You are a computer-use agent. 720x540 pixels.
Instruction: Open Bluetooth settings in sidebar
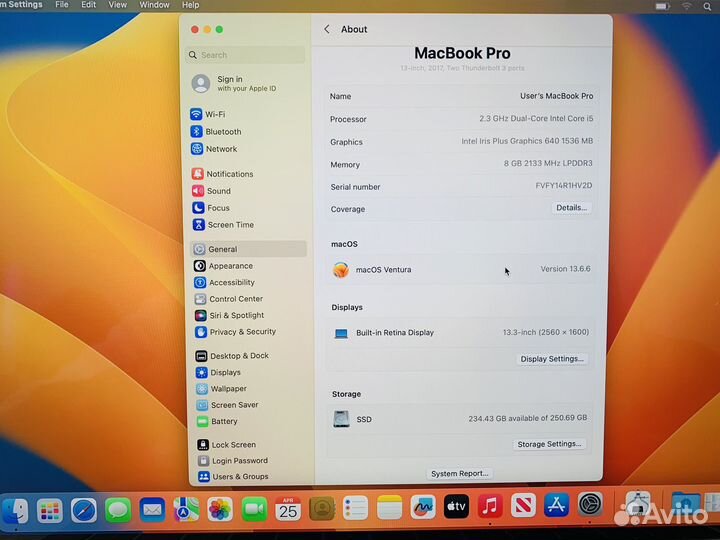(216, 132)
